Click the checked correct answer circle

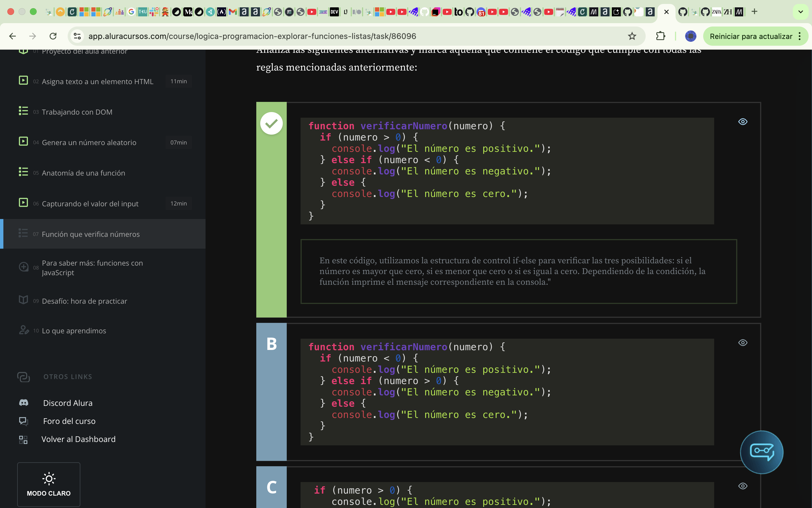(x=272, y=123)
